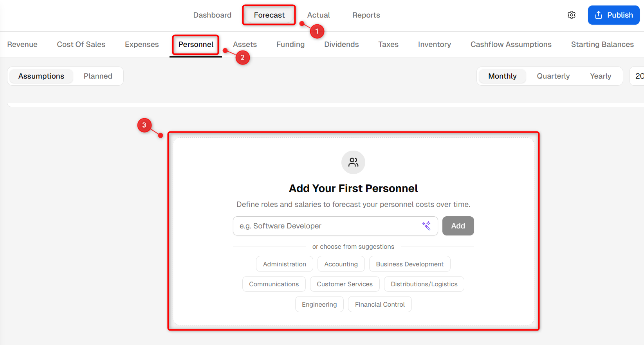The image size is (644, 345).
Task: Select the Quarterly period option
Action: tap(553, 76)
